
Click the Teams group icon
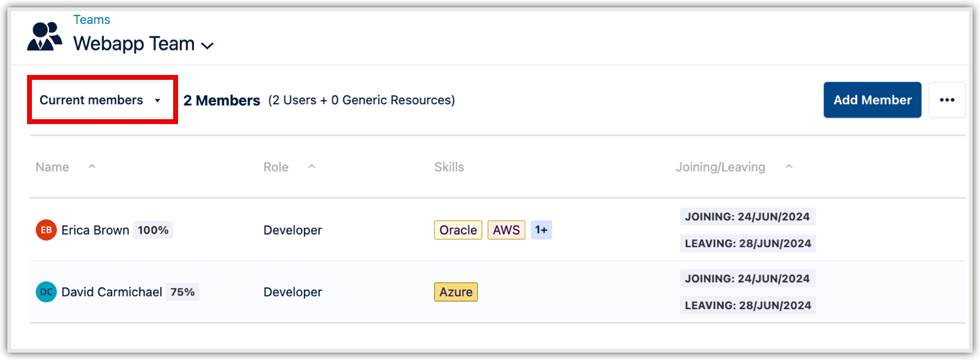44,36
